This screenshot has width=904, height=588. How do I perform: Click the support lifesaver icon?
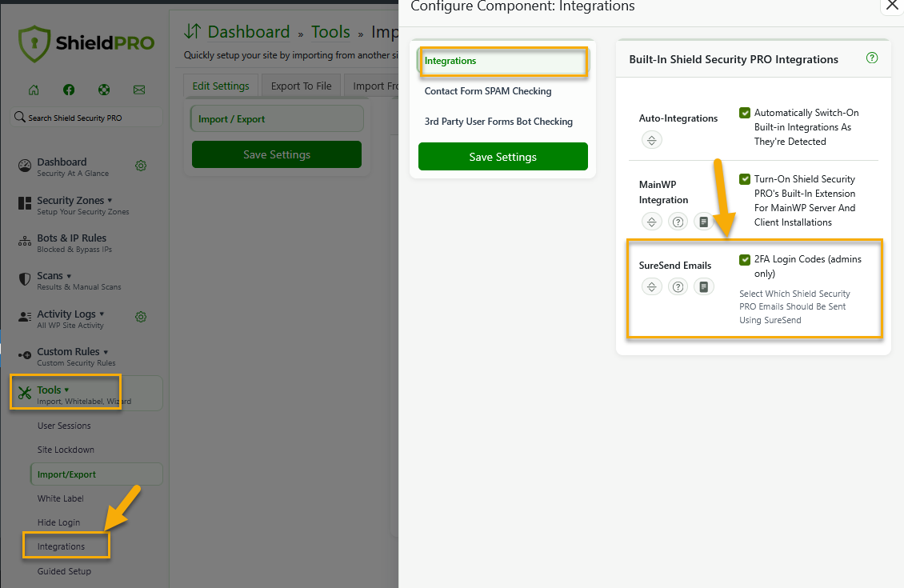(x=104, y=90)
